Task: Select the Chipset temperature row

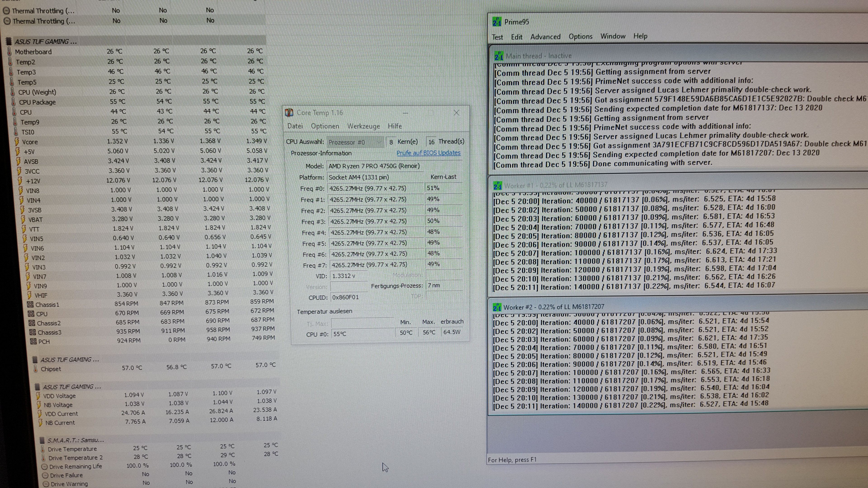Action: point(51,369)
